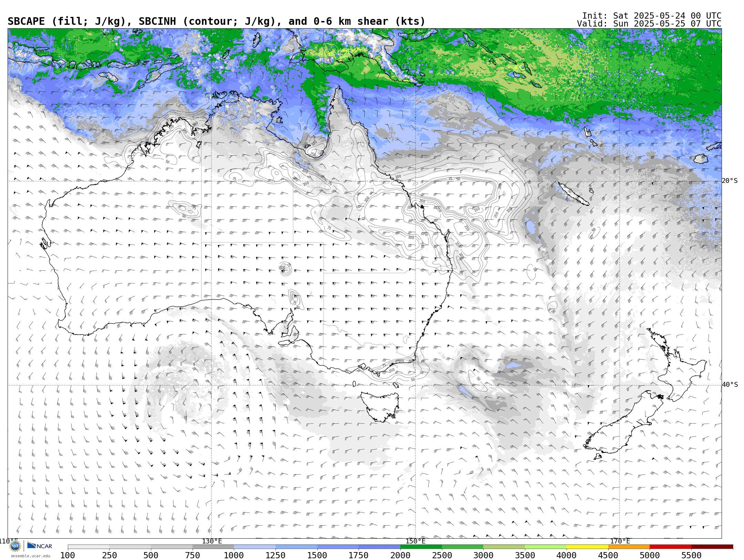Click the yellow 4000-4500 colorbar swatch
This screenshot has height=560, width=744.
587,547
